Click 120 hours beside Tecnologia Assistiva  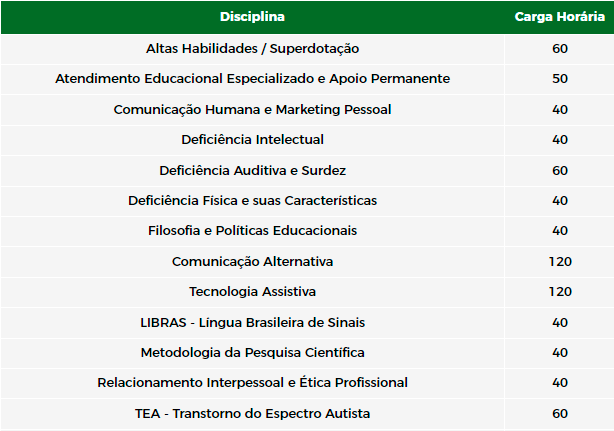560,292
